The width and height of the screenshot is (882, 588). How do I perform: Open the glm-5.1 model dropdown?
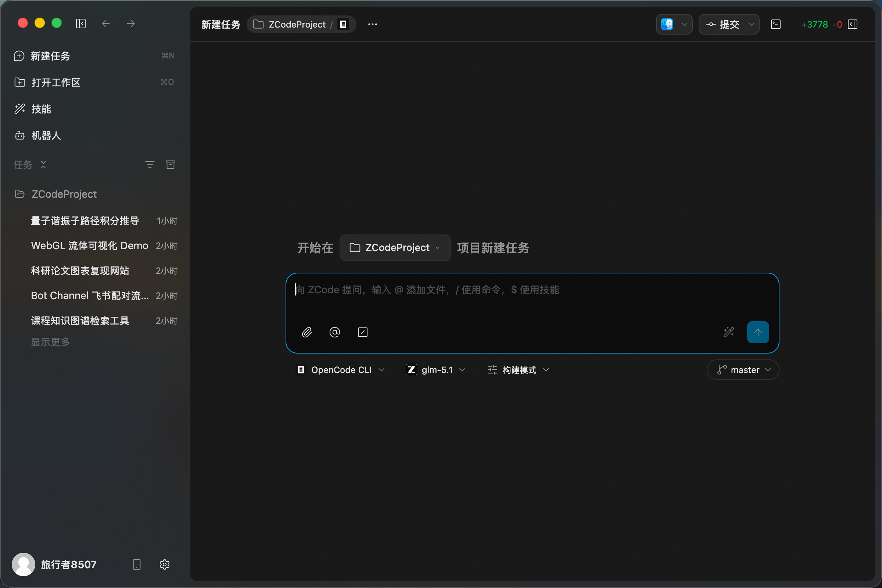point(436,370)
